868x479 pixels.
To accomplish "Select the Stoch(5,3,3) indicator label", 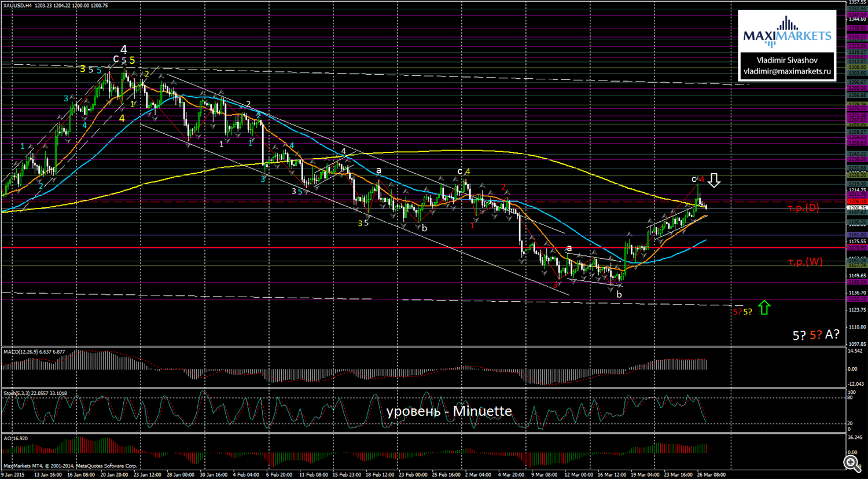I will tap(35, 393).
